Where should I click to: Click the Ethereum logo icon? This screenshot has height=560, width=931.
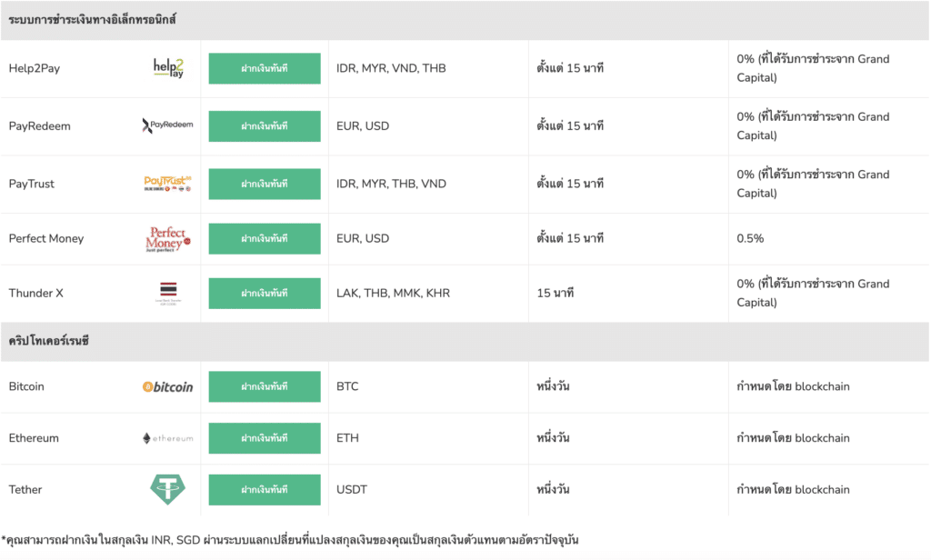(168, 438)
